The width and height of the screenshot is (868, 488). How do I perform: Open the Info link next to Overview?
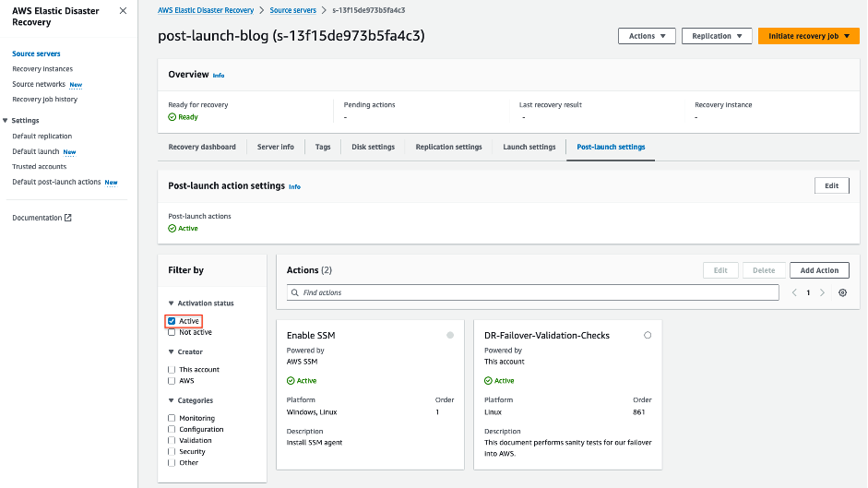pyautogui.click(x=219, y=76)
